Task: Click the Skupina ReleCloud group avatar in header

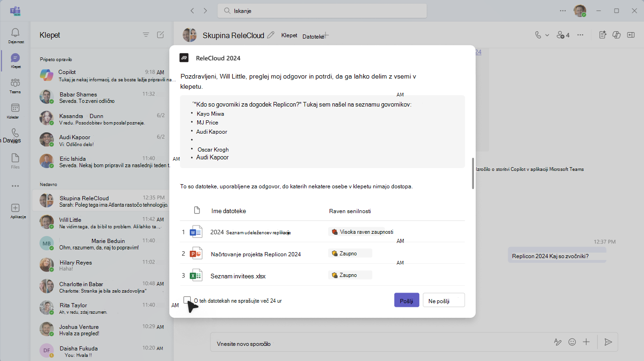Action: coord(189,35)
